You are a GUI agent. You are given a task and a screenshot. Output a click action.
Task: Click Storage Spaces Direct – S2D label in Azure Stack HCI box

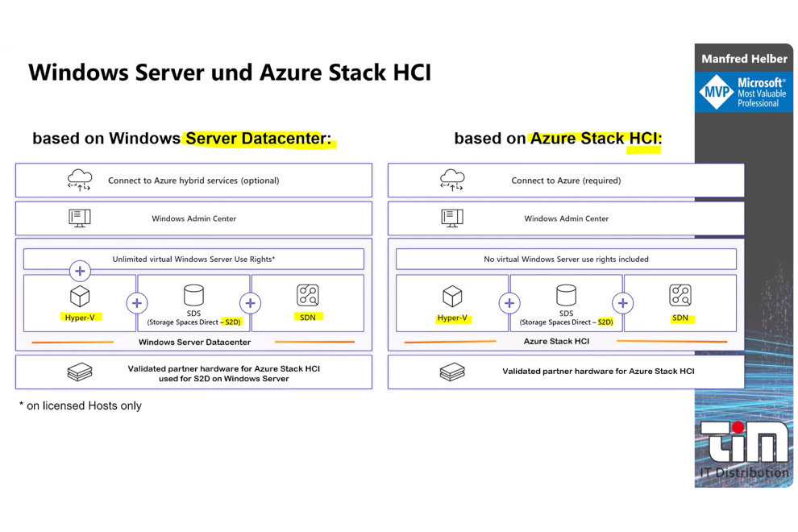coord(566,322)
